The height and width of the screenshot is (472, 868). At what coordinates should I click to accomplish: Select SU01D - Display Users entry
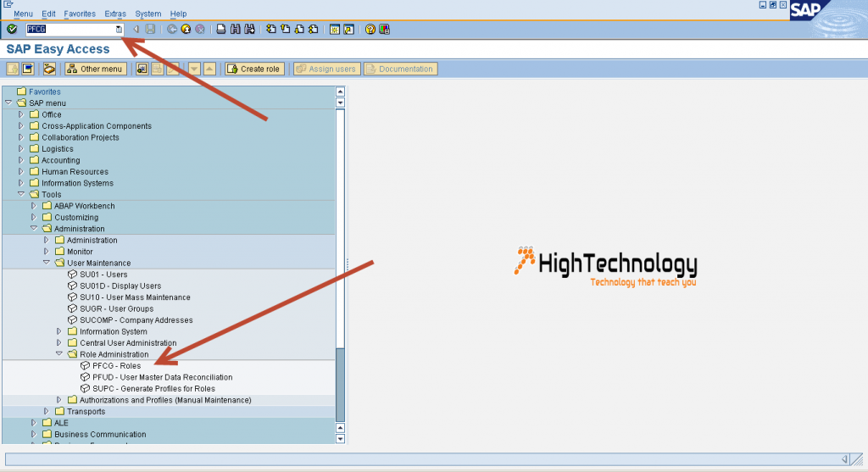(x=120, y=286)
